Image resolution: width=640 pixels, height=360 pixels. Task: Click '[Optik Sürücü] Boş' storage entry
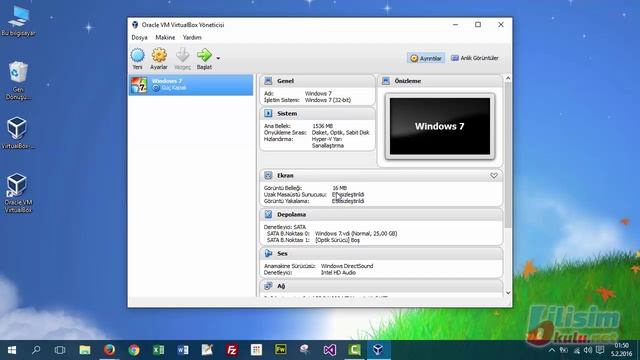(x=338, y=240)
